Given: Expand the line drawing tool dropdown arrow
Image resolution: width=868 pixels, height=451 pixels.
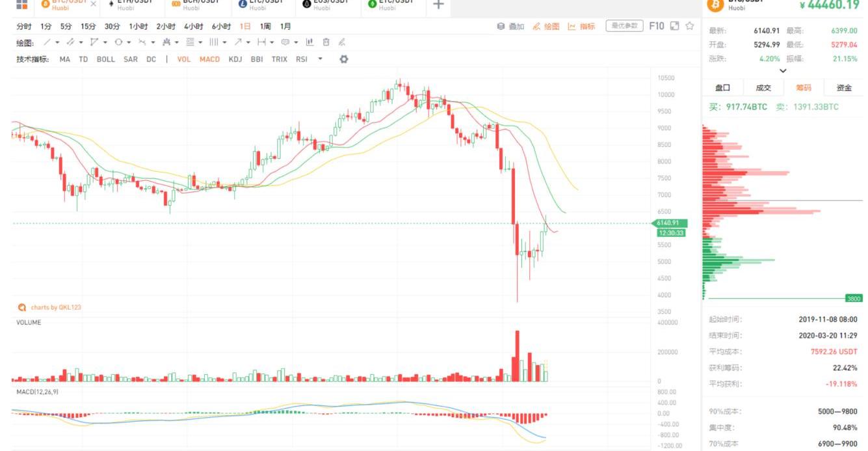Looking at the screenshot, I should pos(57,42).
